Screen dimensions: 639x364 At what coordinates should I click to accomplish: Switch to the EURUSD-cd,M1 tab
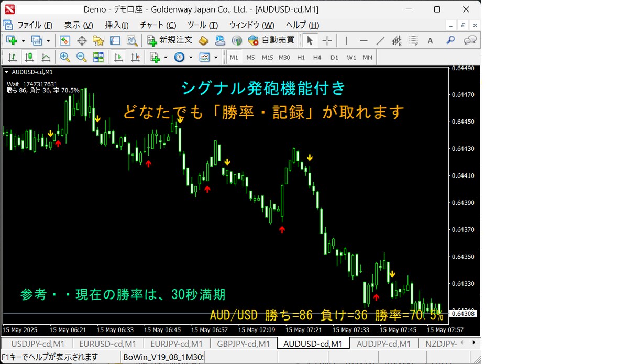[x=107, y=344]
